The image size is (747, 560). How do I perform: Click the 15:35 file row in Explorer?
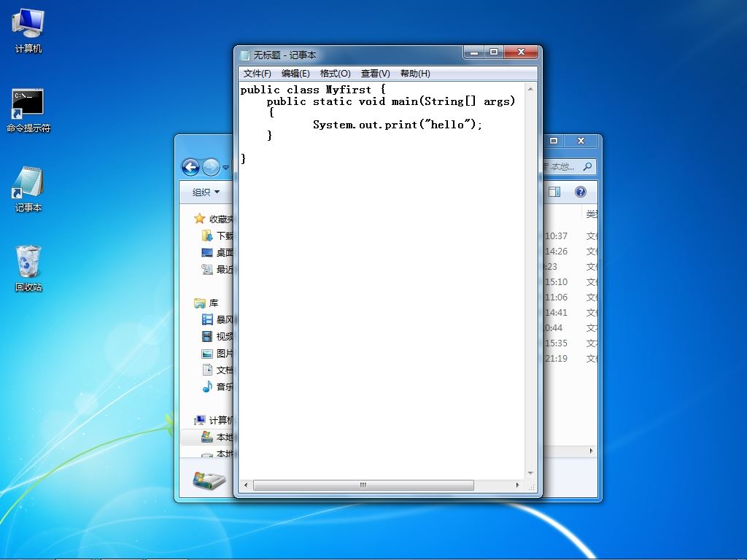click(570, 343)
